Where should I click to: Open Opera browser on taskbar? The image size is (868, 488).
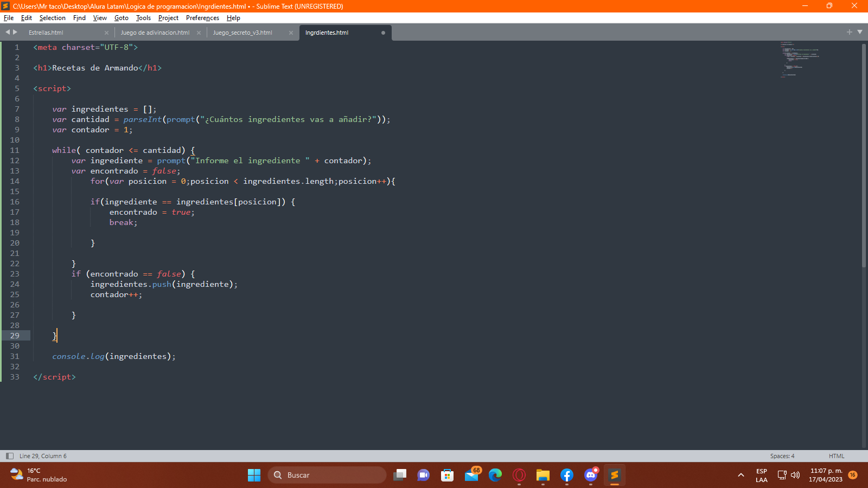point(519,475)
